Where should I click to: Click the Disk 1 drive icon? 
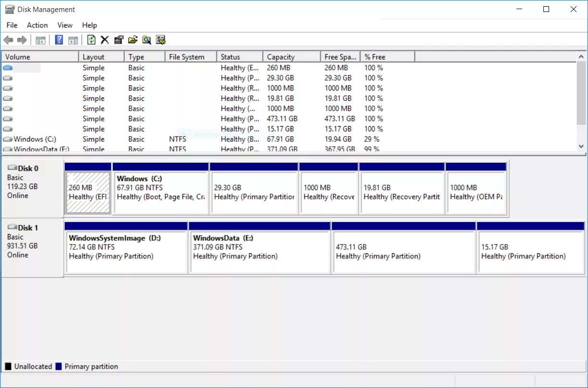click(x=12, y=227)
